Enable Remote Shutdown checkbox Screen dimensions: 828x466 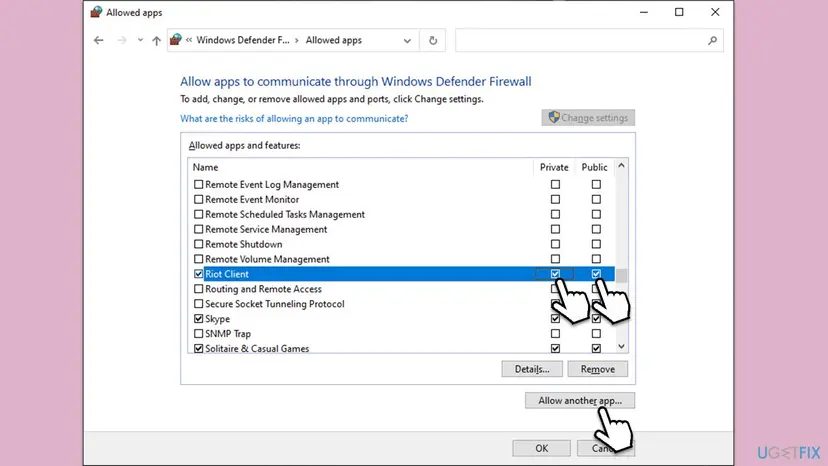pos(199,244)
